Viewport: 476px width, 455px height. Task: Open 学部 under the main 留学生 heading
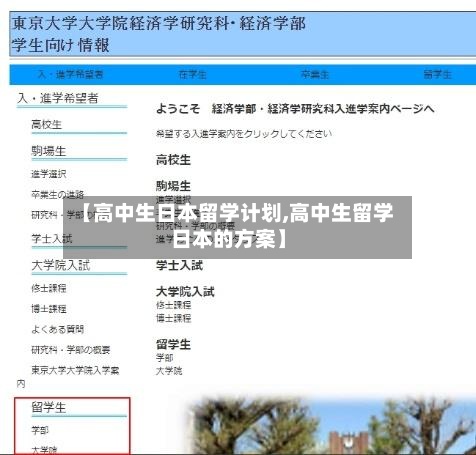click(x=165, y=358)
